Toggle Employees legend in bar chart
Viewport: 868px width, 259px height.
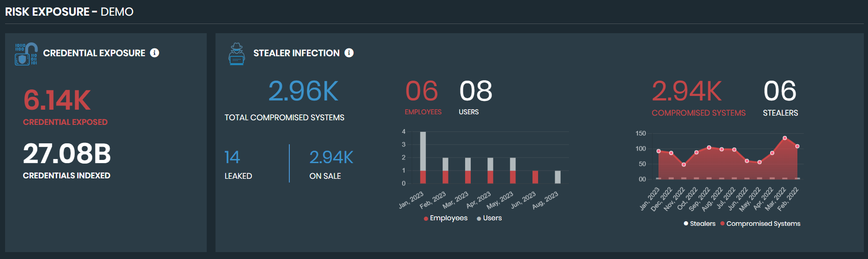click(445, 218)
